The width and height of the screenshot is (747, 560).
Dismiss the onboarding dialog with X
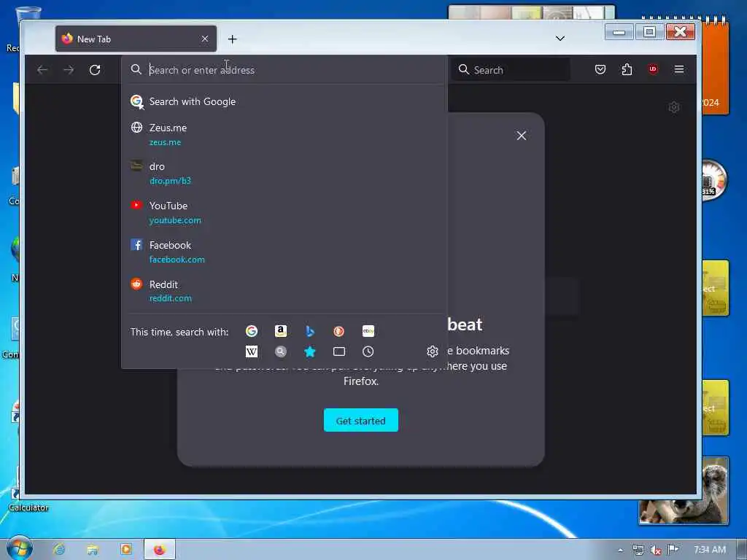tap(521, 136)
